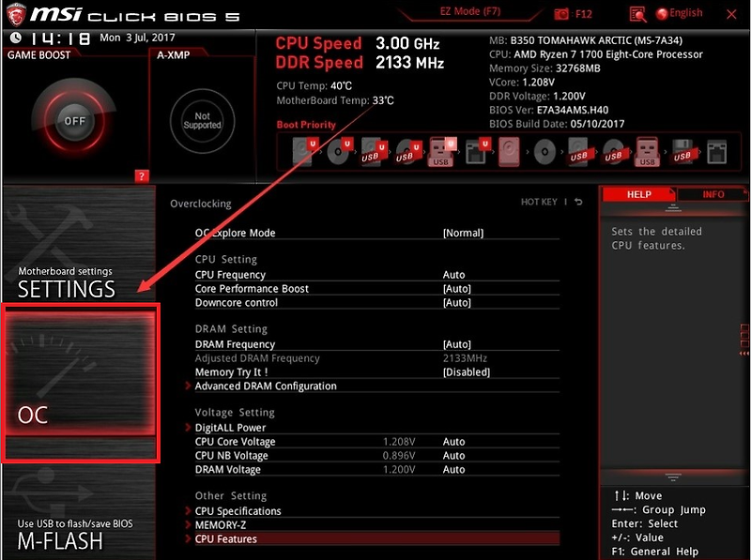Image resolution: width=751 pixels, height=560 pixels.
Task: Click the MSI dragon shield logo
Action: [15, 14]
